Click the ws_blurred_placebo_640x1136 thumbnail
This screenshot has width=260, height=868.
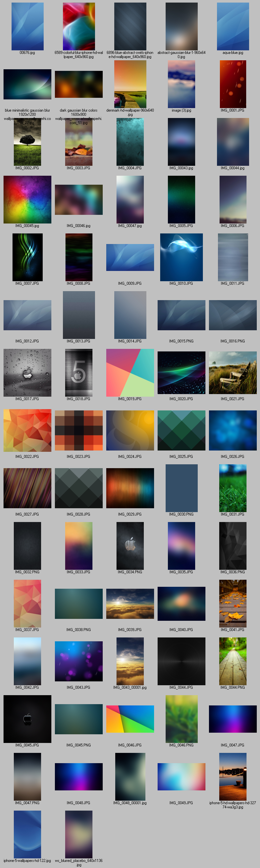(x=79, y=834)
